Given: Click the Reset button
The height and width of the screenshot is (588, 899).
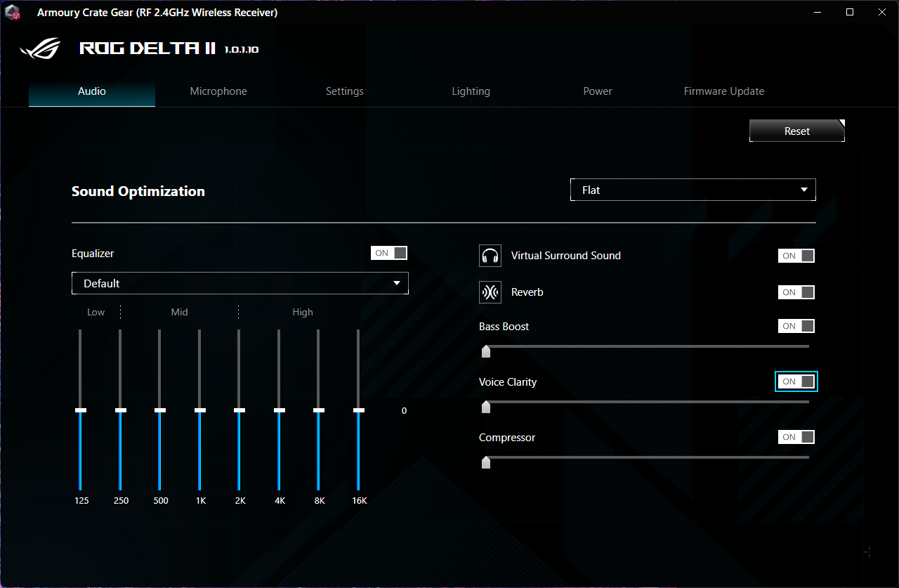Looking at the screenshot, I should [x=797, y=131].
